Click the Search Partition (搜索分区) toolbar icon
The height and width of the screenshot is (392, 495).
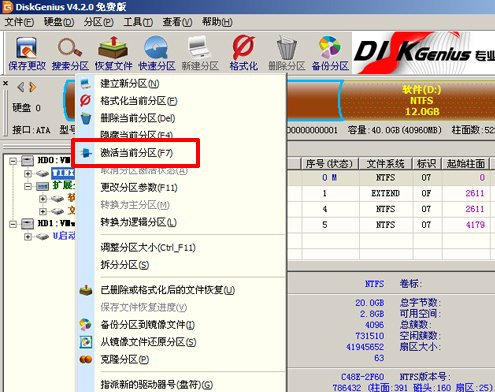click(70, 54)
